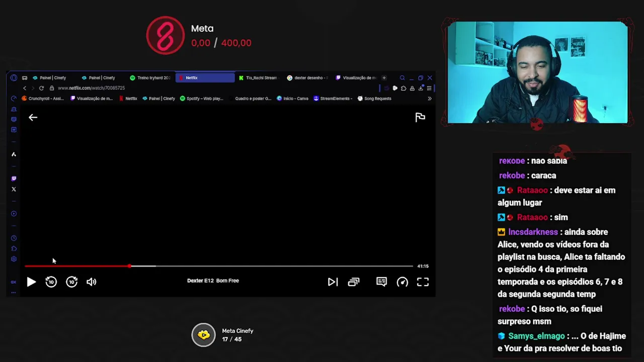Open browser downloads icon
644x362 pixels.
pos(421,88)
